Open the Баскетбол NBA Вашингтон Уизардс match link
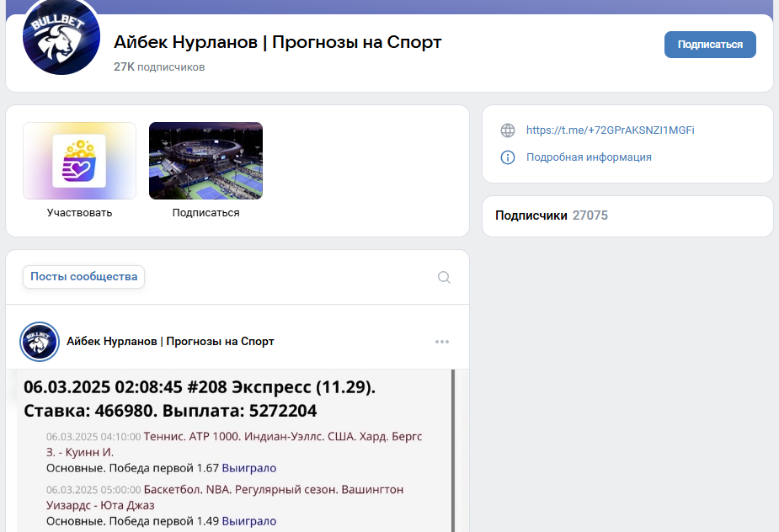Image resolution: width=779 pixels, height=532 pixels. pos(273,490)
